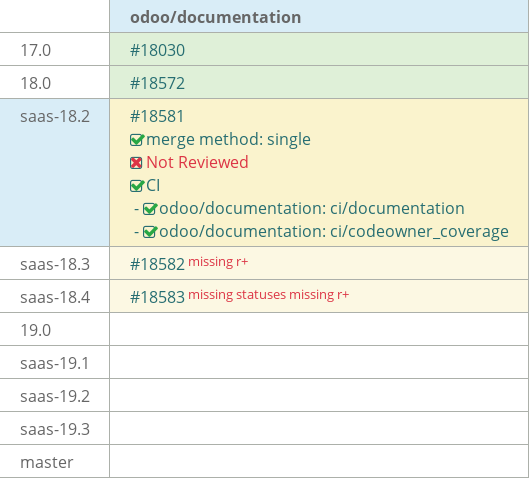Click the check icon next to ci/codeowner_coverage
Image resolution: width=529 pixels, height=478 pixels.
[x=150, y=232]
